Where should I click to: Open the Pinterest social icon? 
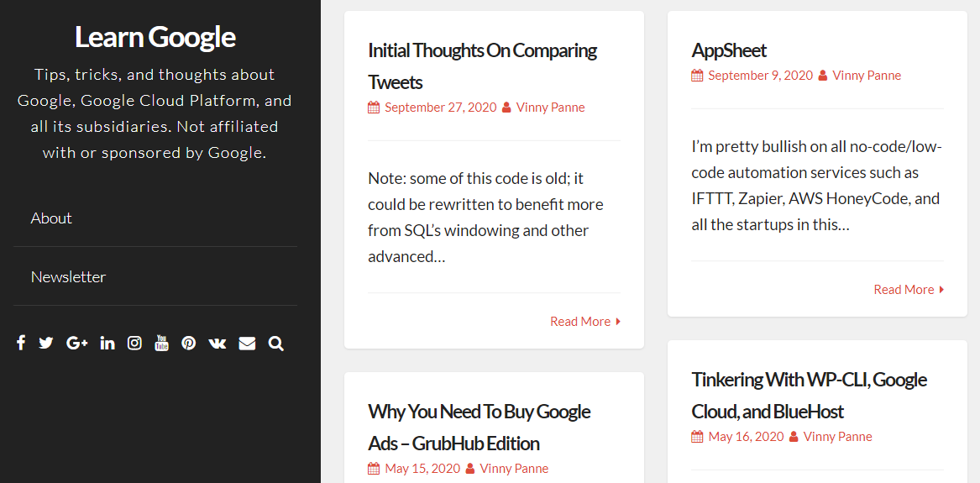coord(189,343)
